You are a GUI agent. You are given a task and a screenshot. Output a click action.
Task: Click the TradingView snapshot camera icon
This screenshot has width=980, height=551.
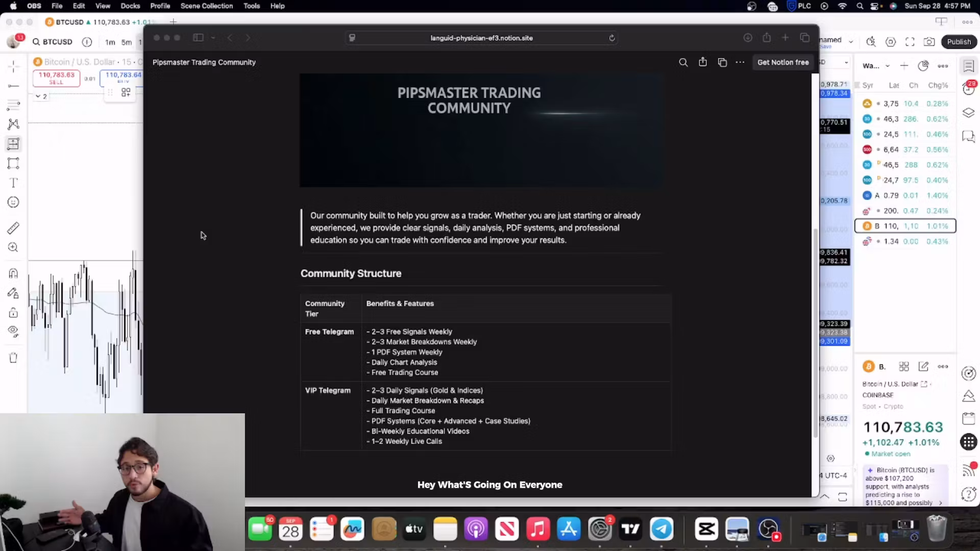tap(929, 42)
